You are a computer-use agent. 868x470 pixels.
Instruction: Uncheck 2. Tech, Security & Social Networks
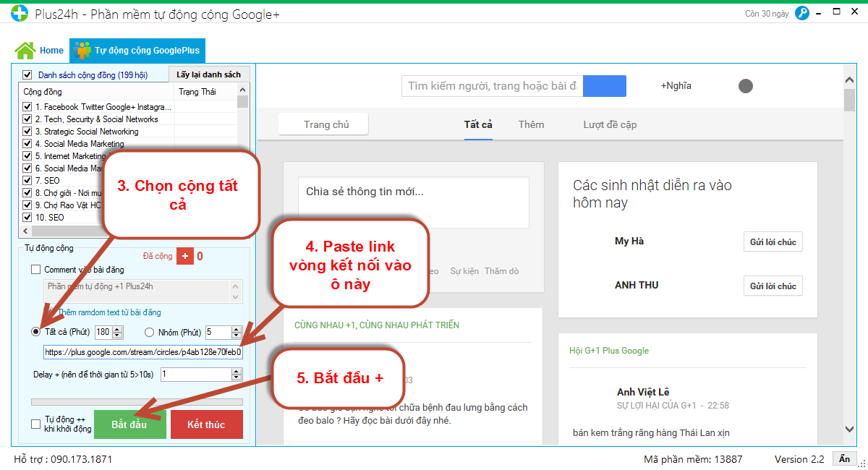27,119
